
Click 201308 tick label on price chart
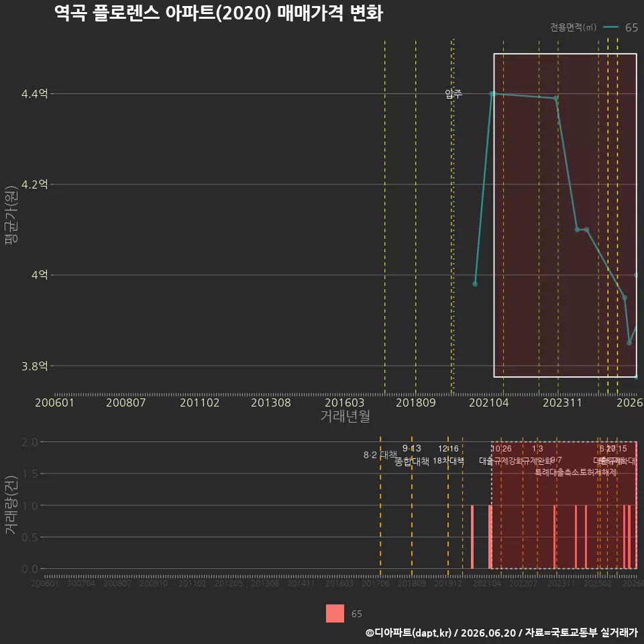(x=271, y=402)
